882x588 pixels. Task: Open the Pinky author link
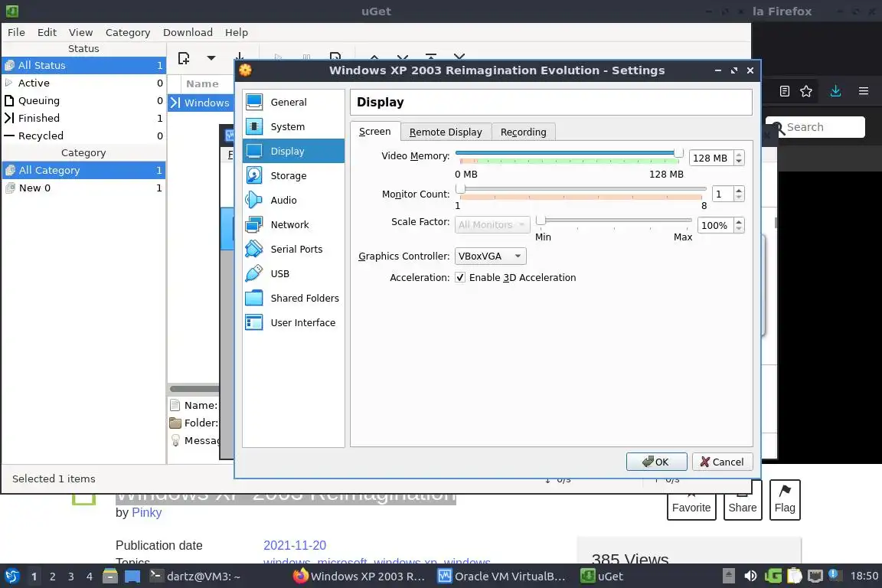coord(146,513)
